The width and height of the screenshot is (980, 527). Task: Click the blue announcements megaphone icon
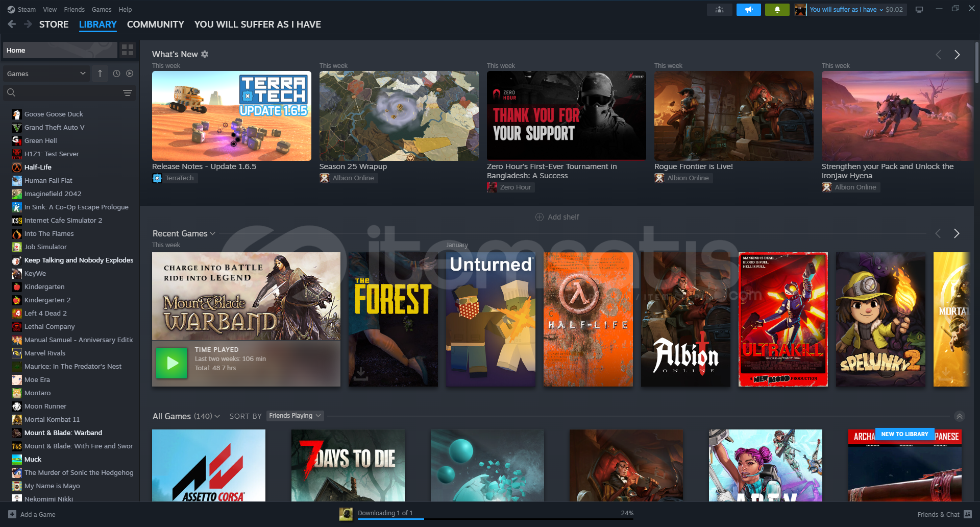(x=749, y=9)
